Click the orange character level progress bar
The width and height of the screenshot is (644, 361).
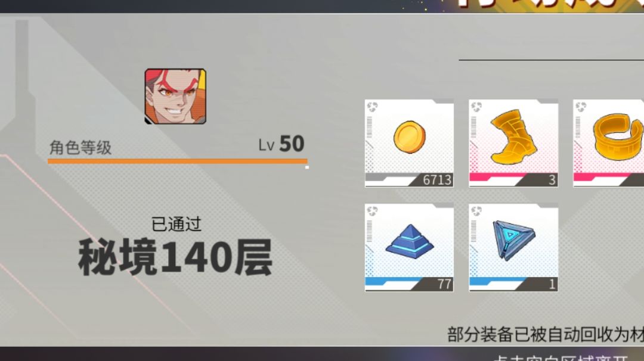click(178, 161)
